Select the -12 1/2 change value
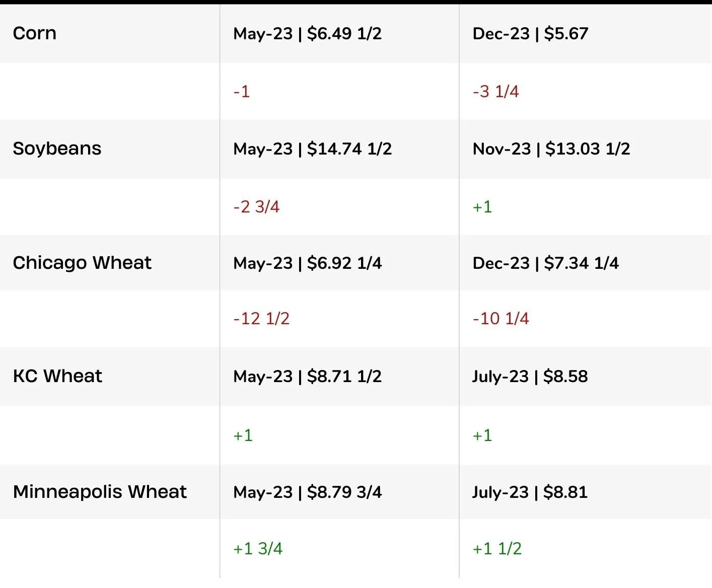The height and width of the screenshot is (588, 712). [x=261, y=318]
